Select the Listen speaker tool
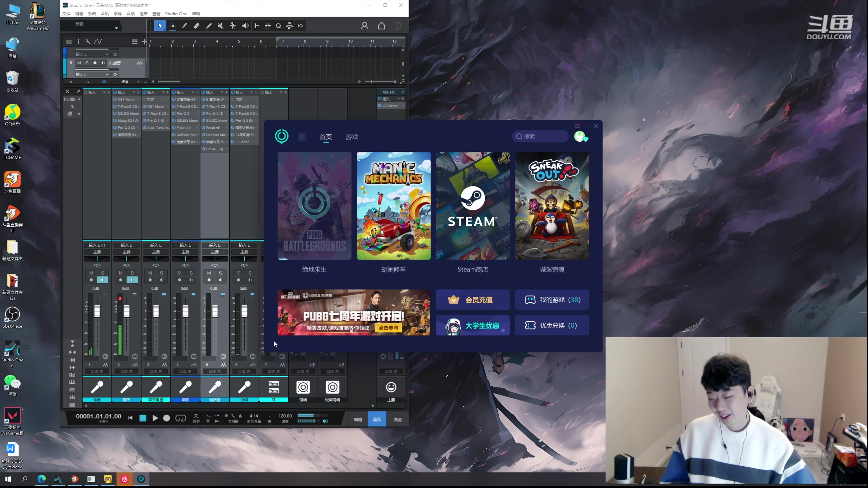The width and height of the screenshot is (868, 488). [245, 26]
